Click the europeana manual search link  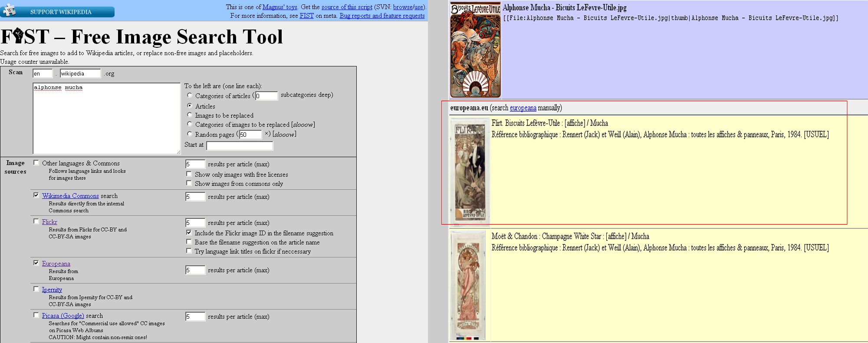pos(523,108)
